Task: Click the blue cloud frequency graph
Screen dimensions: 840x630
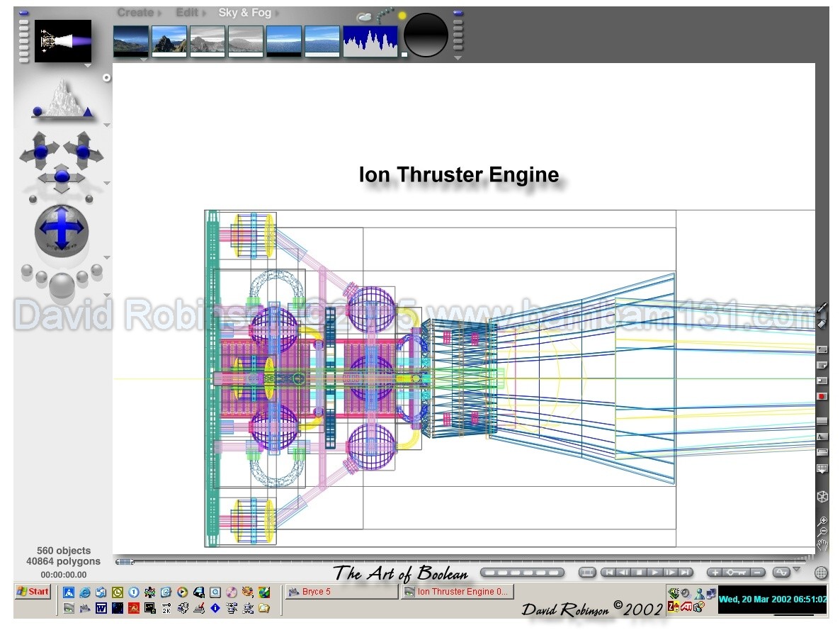Action: [370, 41]
